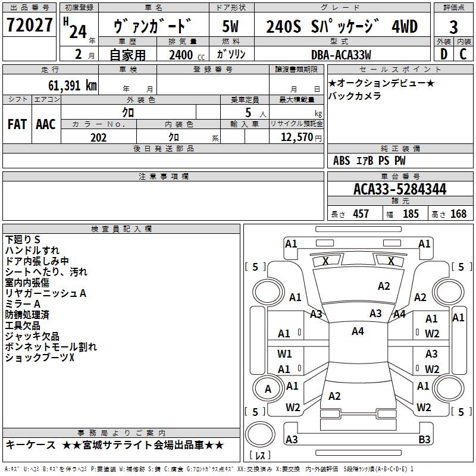The width and height of the screenshot is (476, 476).
Task: Click the セールスポイント header
Action: point(400,70)
